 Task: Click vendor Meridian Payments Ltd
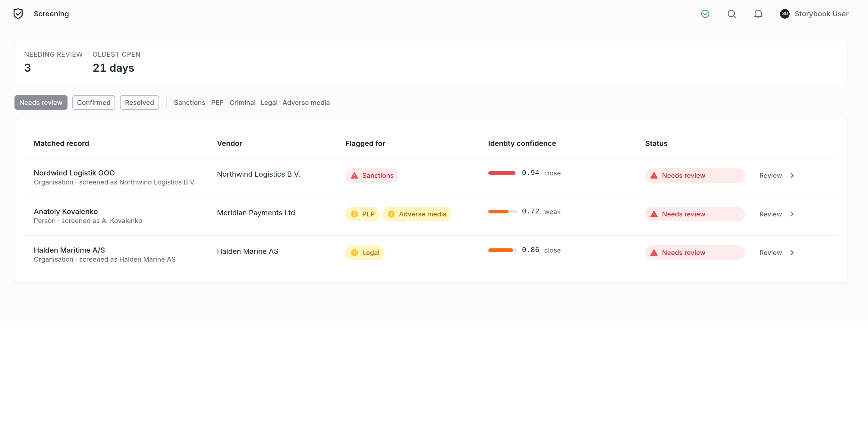click(x=256, y=213)
